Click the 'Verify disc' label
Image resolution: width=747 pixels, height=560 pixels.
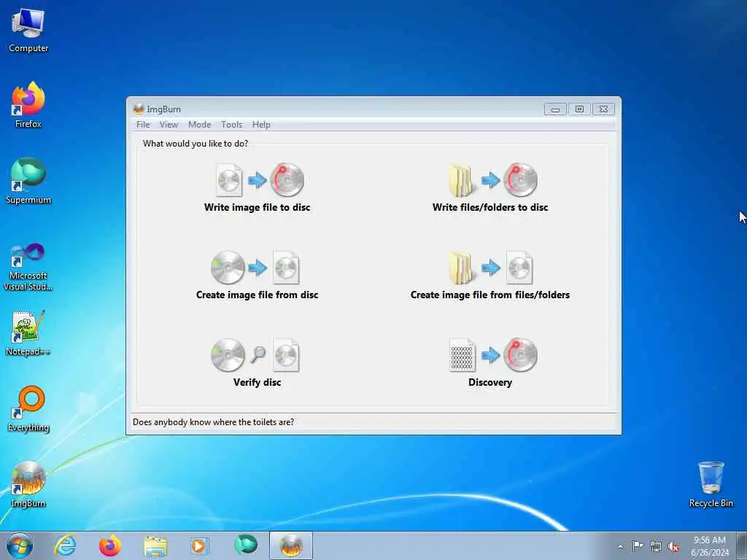[258, 382]
